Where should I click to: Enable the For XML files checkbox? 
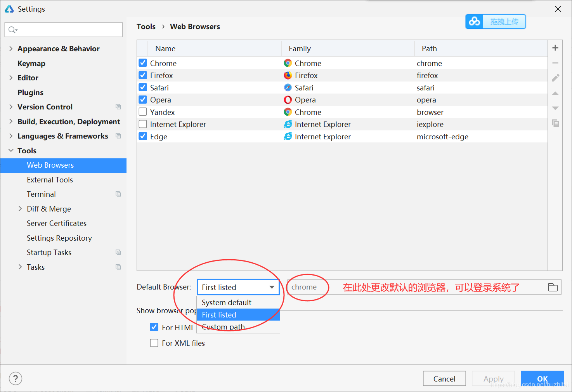click(154, 343)
